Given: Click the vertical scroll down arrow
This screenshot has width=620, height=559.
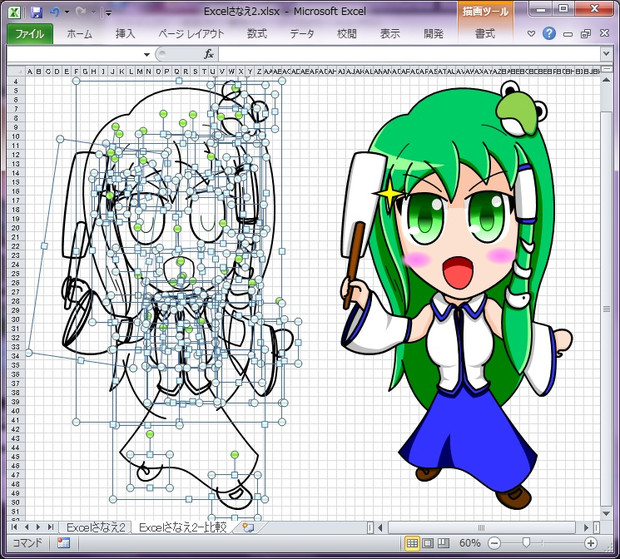Looking at the screenshot, I should (606, 514).
